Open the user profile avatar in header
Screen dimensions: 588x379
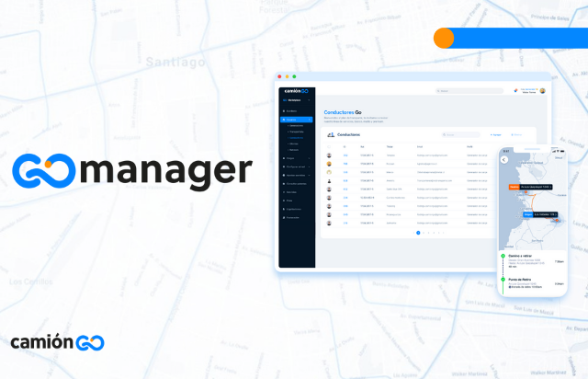[x=542, y=90]
